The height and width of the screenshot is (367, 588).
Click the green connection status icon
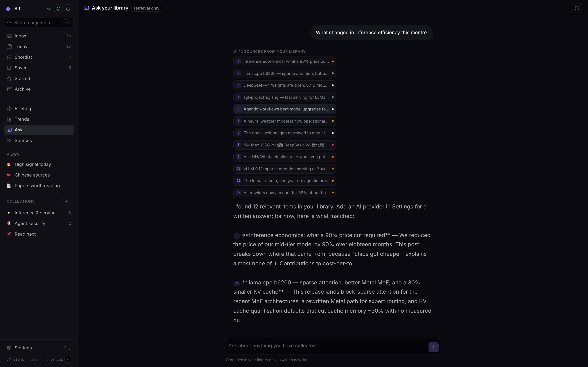pos(49,9)
